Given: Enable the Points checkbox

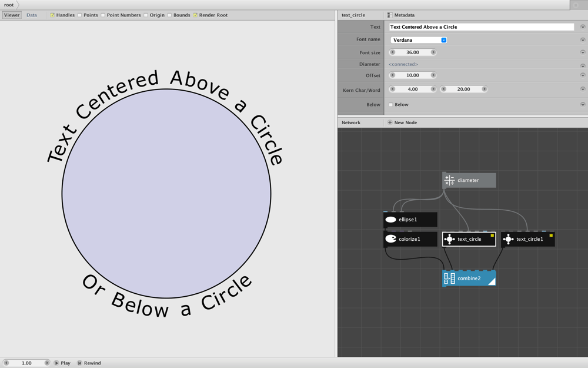Looking at the screenshot, I should pyautogui.click(x=79, y=15).
